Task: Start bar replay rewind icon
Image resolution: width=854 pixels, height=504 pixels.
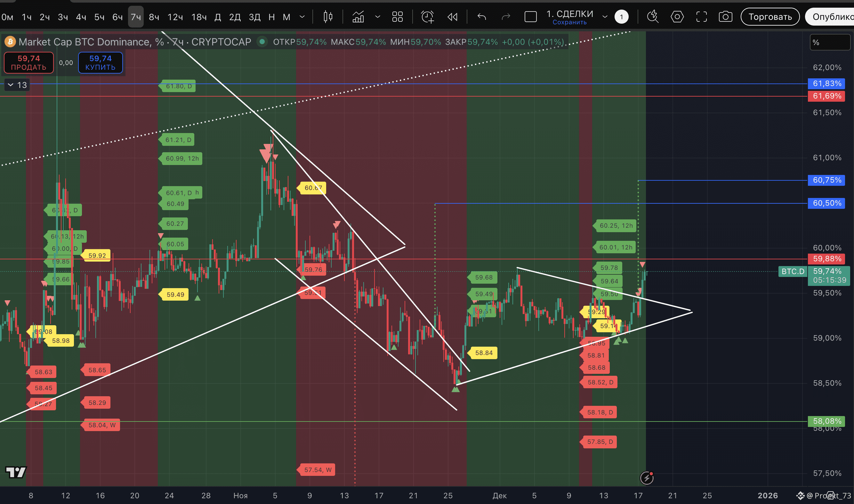Action: pyautogui.click(x=452, y=17)
